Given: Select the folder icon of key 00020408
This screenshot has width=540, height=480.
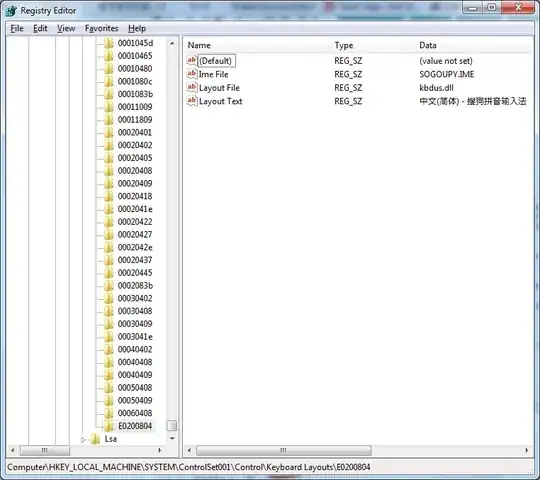Looking at the screenshot, I should [x=108, y=171].
